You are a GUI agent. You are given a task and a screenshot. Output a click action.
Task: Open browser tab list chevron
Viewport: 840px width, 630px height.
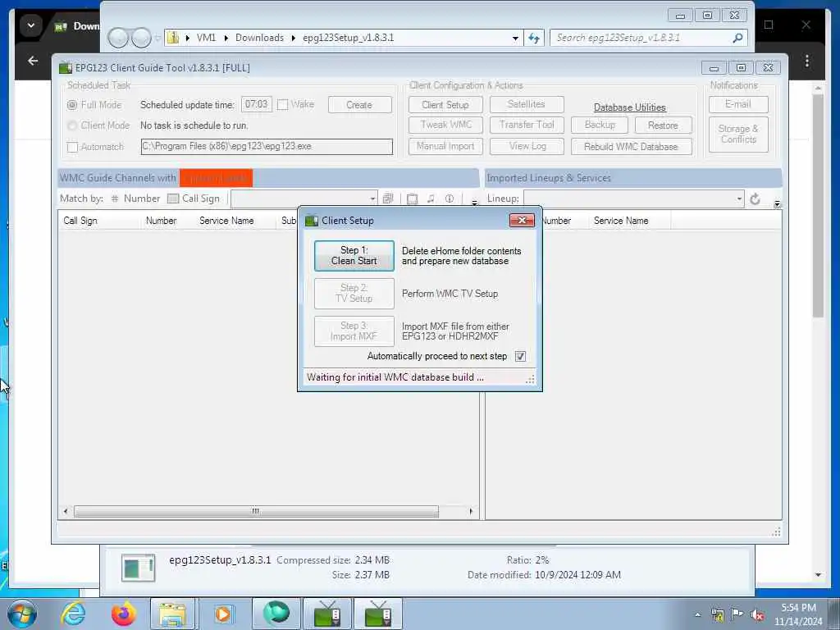(x=31, y=25)
